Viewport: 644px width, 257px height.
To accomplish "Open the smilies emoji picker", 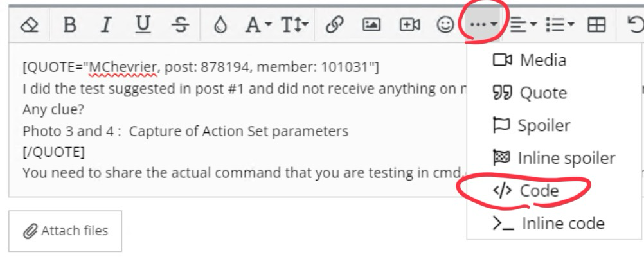I will click(x=445, y=25).
